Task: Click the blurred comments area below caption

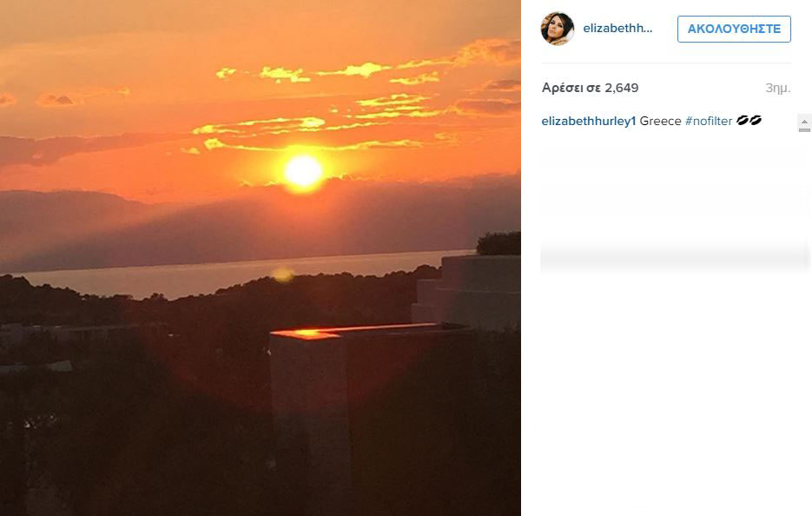Action: pos(673,208)
